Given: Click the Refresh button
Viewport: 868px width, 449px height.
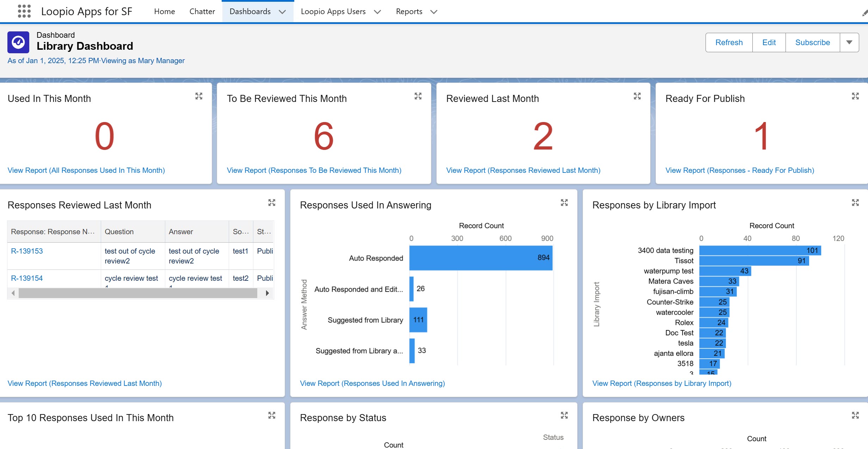Looking at the screenshot, I should [x=729, y=42].
